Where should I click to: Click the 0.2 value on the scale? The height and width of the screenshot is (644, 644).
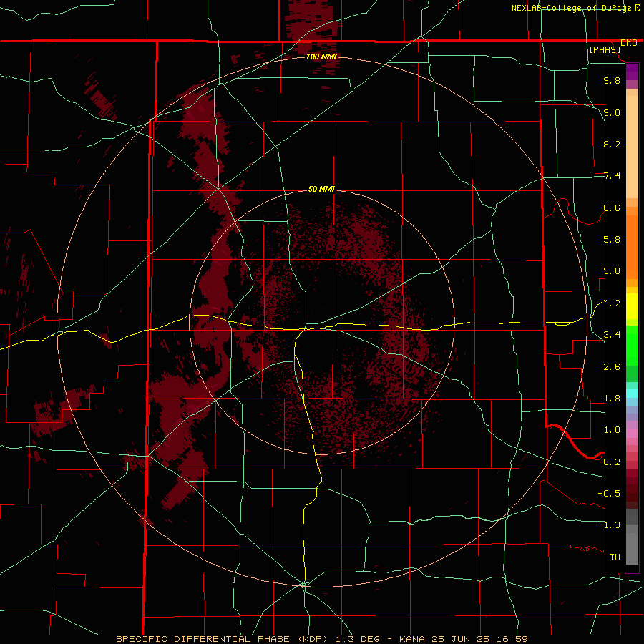[612, 462]
